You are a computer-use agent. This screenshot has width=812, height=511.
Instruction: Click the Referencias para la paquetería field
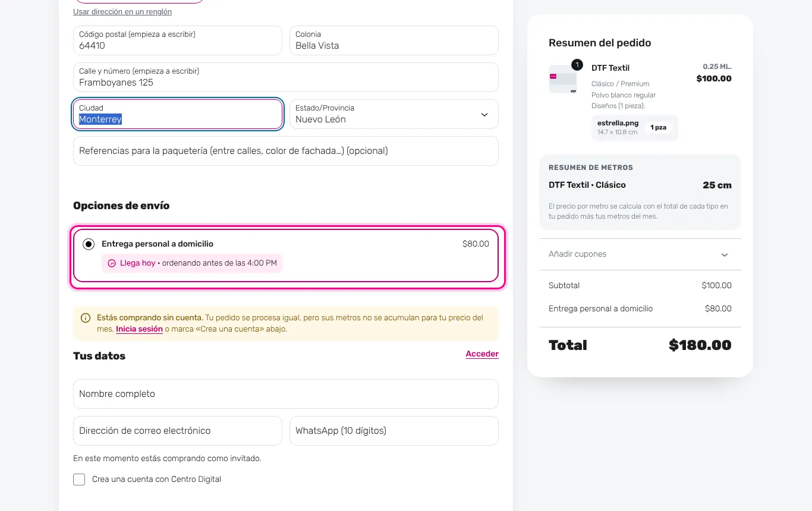pyautogui.click(x=285, y=151)
